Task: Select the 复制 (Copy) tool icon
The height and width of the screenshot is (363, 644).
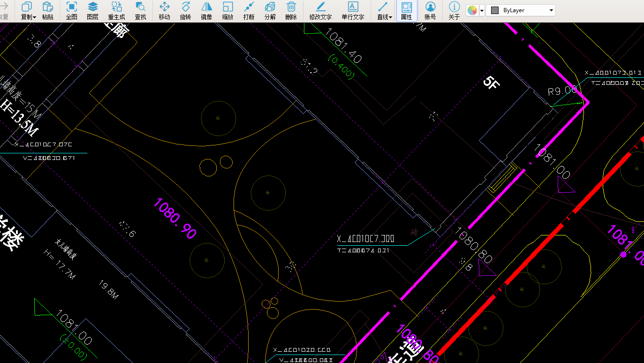Action: pyautogui.click(x=26, y=7)
